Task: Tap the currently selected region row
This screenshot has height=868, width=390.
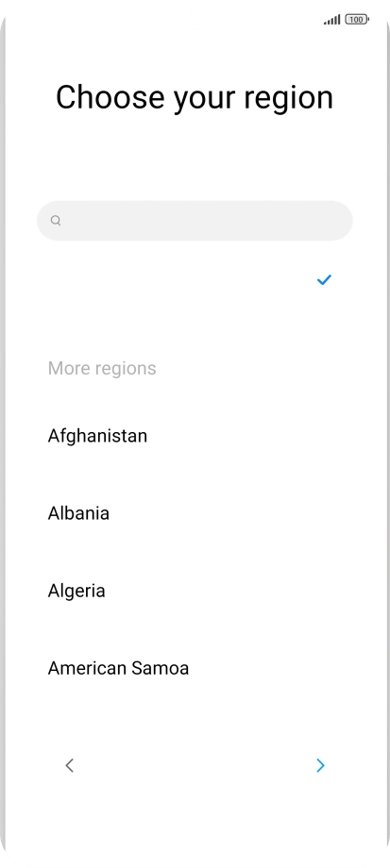Action: 195,279
